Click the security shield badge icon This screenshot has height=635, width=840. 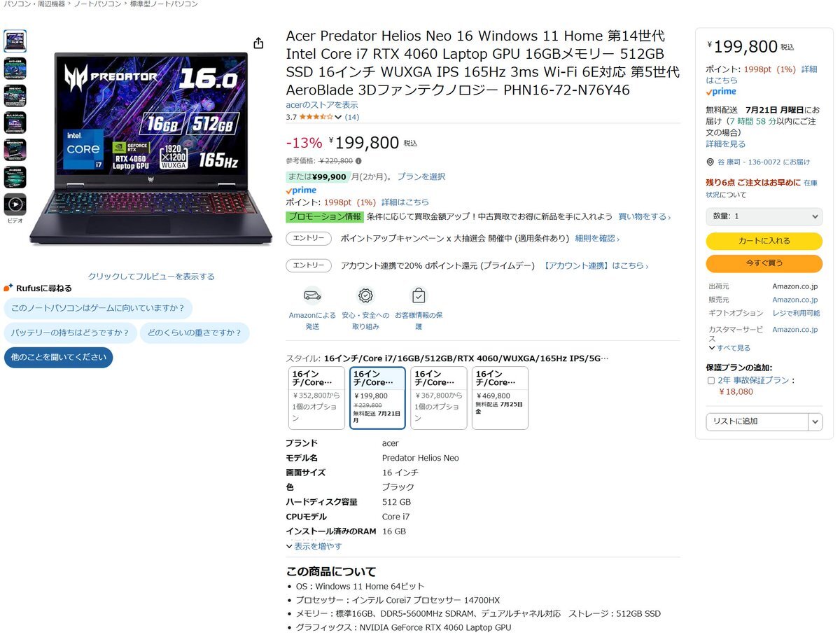click(x=365, y=295)
